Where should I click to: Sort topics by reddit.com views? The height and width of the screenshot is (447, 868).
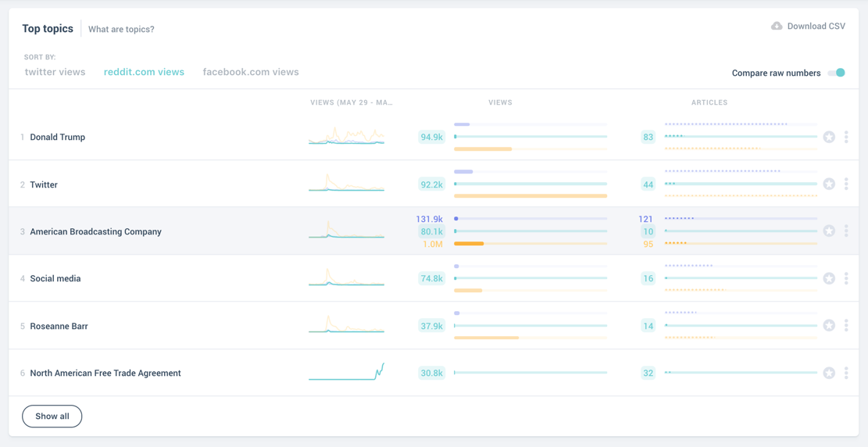tap(144, 72)
